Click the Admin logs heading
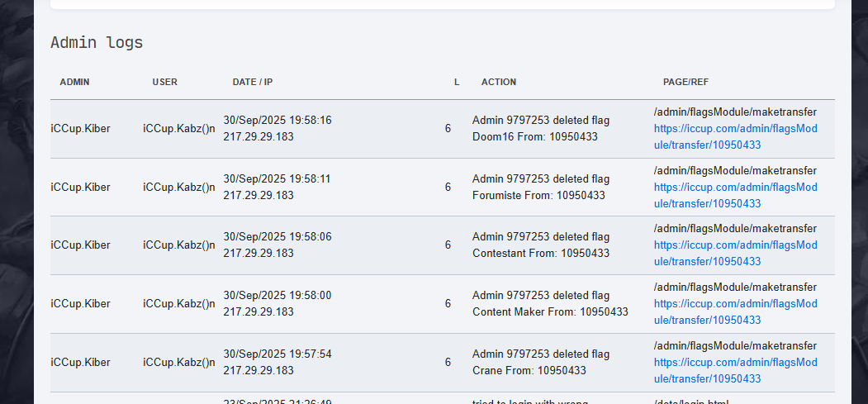Image resolution: width=868 pixels, height=404 pixels. pos(97,42)
